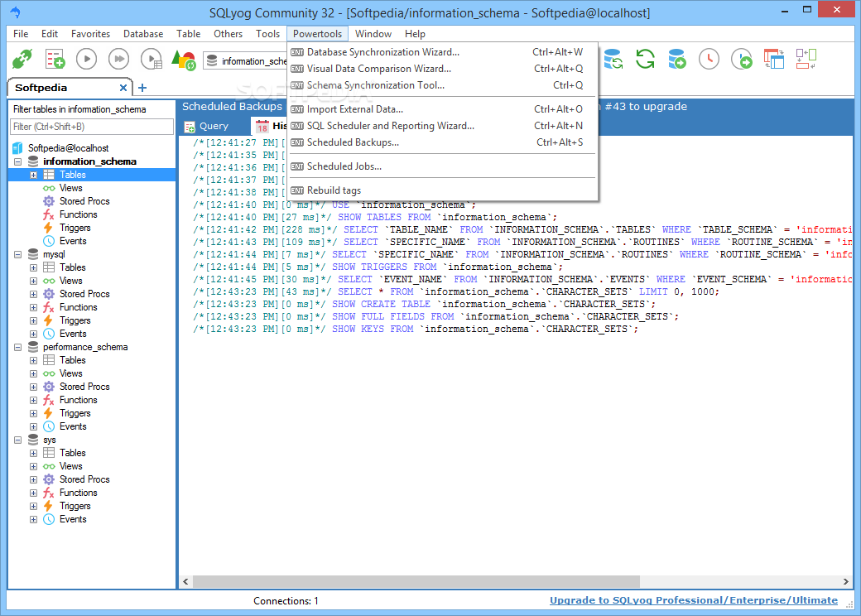Click the database synchronization toolbar icon
Screen dimensions: 861x616
coord(613,59)
